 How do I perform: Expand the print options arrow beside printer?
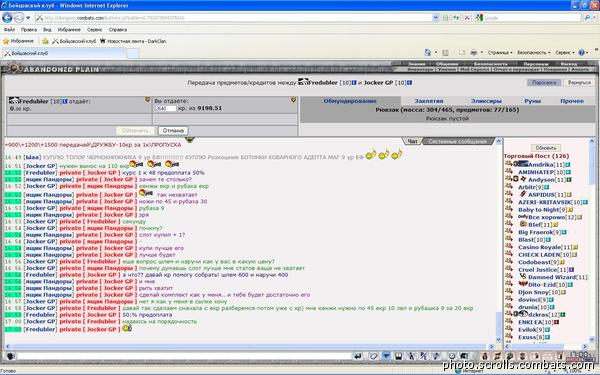482,52
